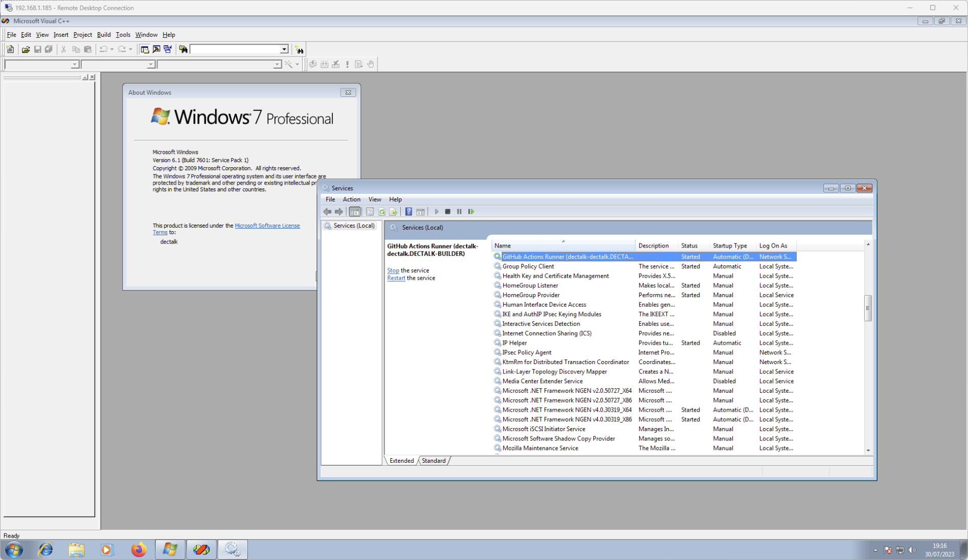Click the Save icon in Visual C++ toolbar
The image size is (968, 560).
pyautogui.click(x=37, y=50)
